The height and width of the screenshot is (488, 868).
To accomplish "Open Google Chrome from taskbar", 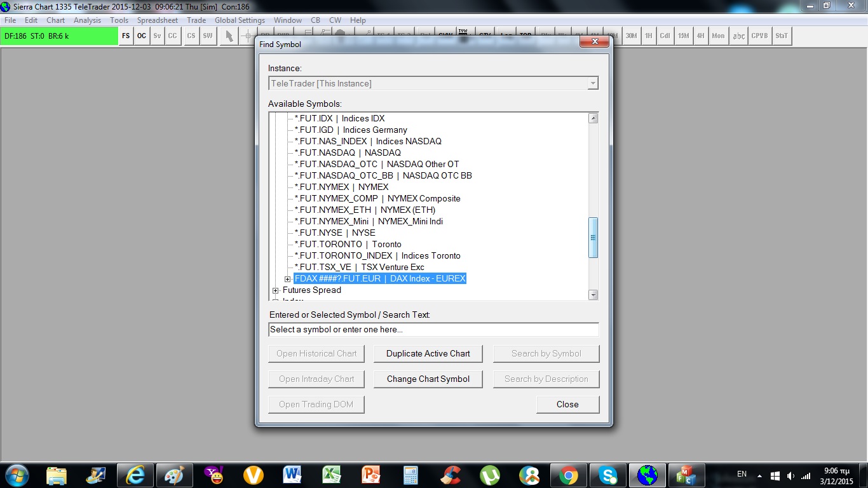I will pos(568,475).
